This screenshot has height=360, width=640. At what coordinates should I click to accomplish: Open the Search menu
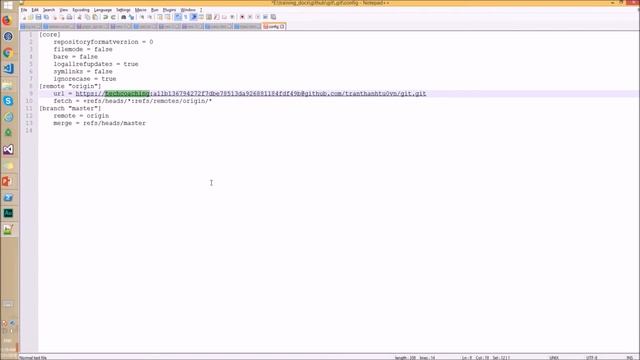click(49, 10)
